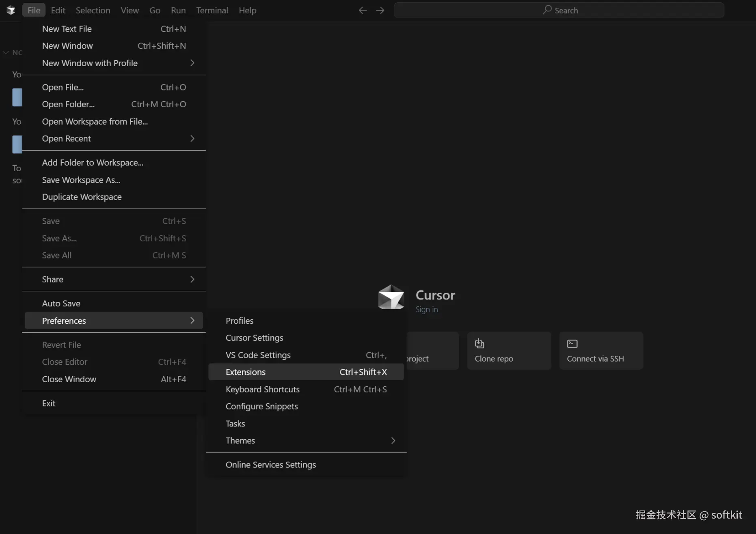This screenshot has width=756, height=534.
Task: Open the Run menu
Action: 178,10
